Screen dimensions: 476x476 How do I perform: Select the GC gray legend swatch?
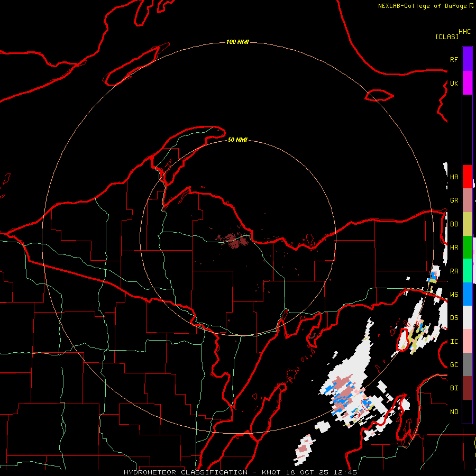pyautogui.click(x=467, y=364)
